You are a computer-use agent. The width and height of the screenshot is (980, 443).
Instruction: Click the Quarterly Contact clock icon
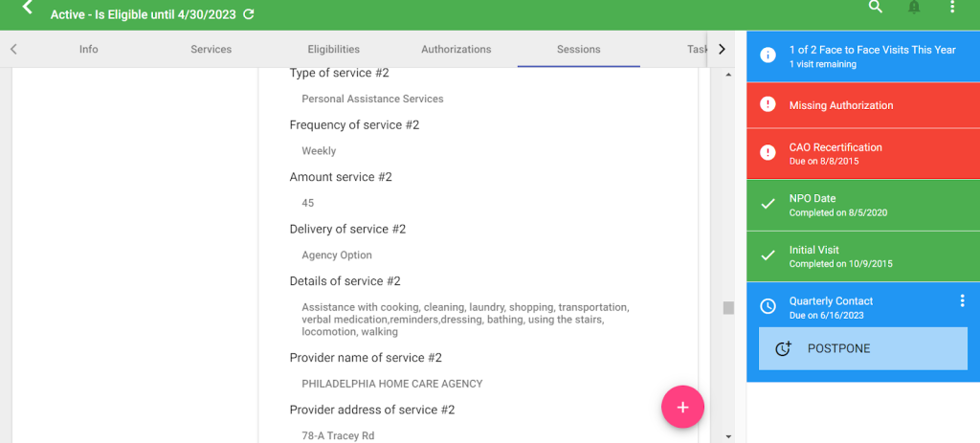[x=768, y=306]
